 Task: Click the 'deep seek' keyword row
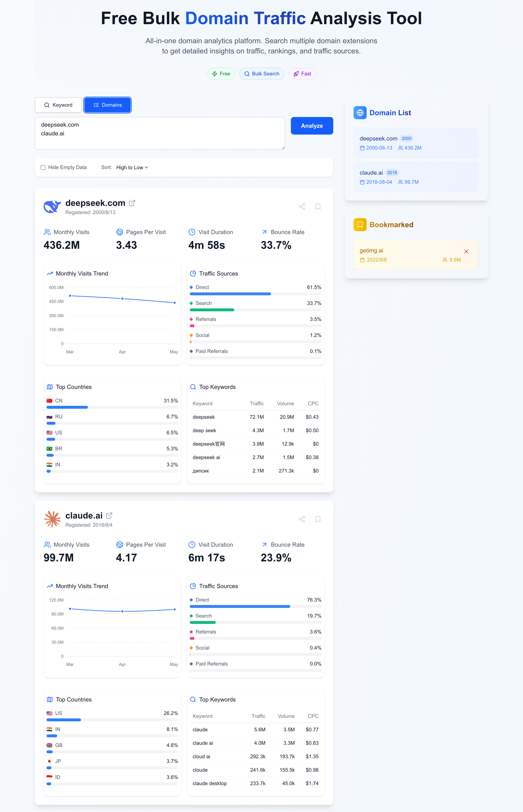click(x=255, y=430)
